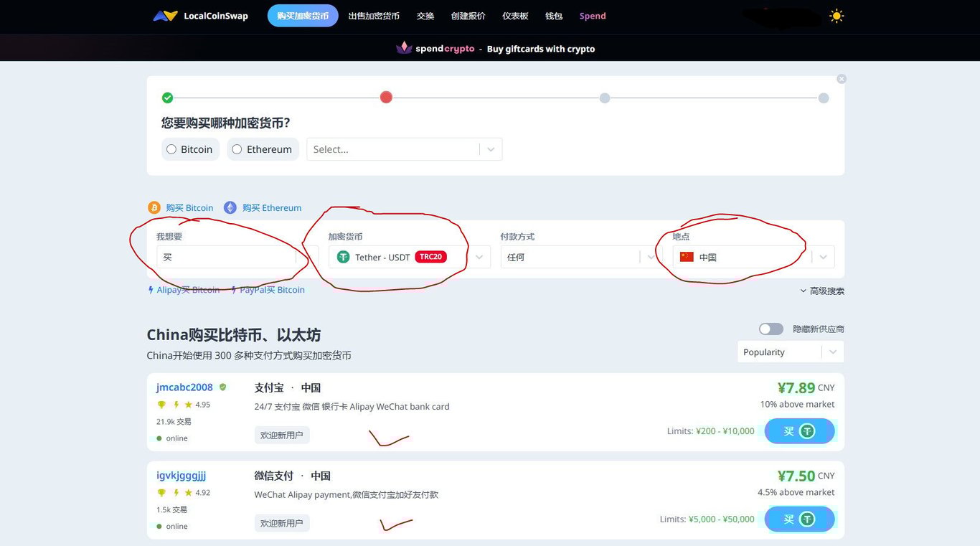Open the Popularity sort dropdown

tap(791, 352)
